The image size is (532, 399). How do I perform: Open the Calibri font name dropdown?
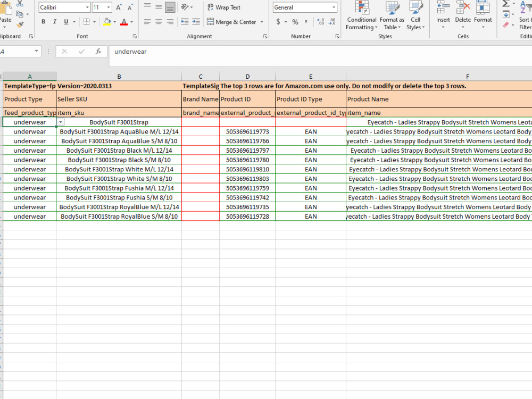coord(87,7)
